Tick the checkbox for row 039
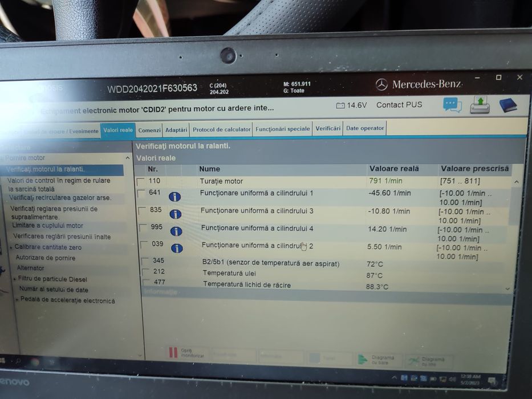 coord(144,245)
